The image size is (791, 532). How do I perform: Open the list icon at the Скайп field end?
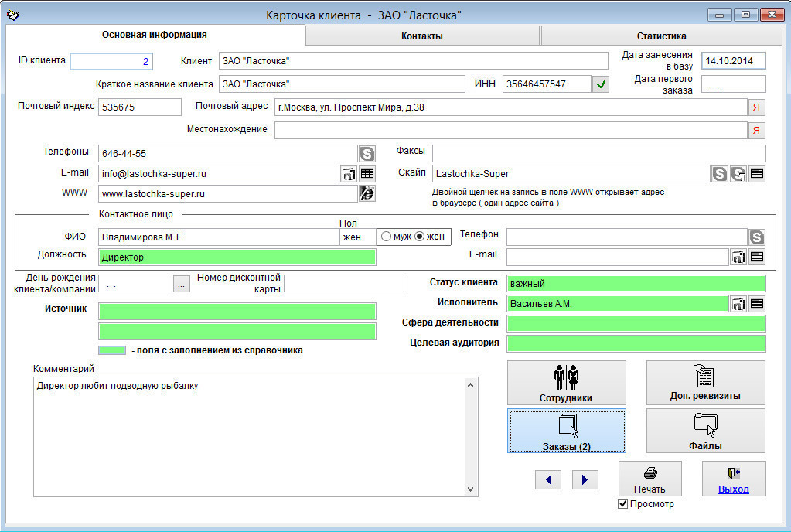pyautogui.click(x=757, y=174)
